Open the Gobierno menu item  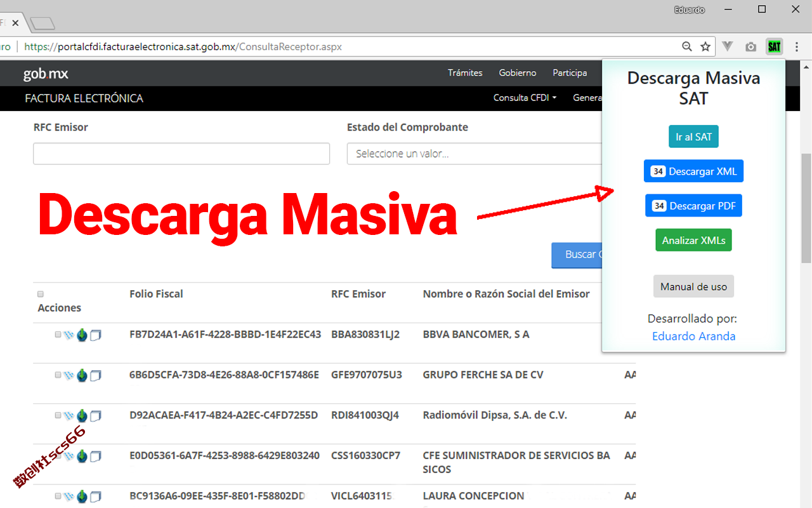click(518, 73)
